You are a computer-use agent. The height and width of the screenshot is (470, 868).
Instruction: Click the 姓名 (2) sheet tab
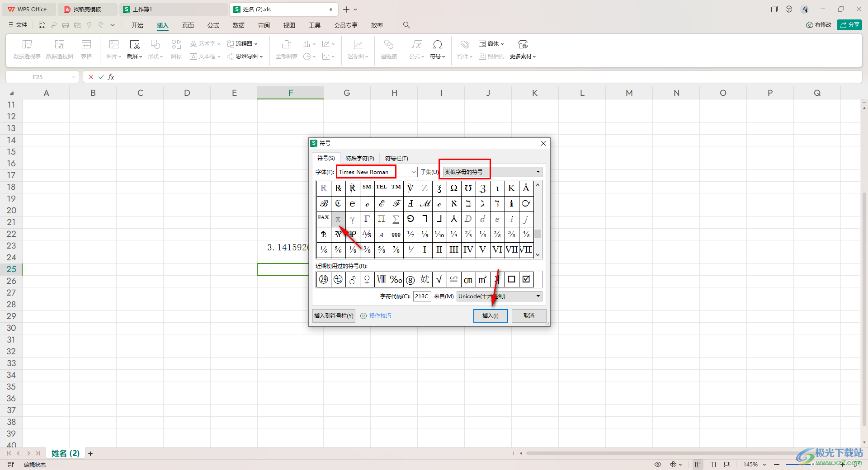click(66, 453)
